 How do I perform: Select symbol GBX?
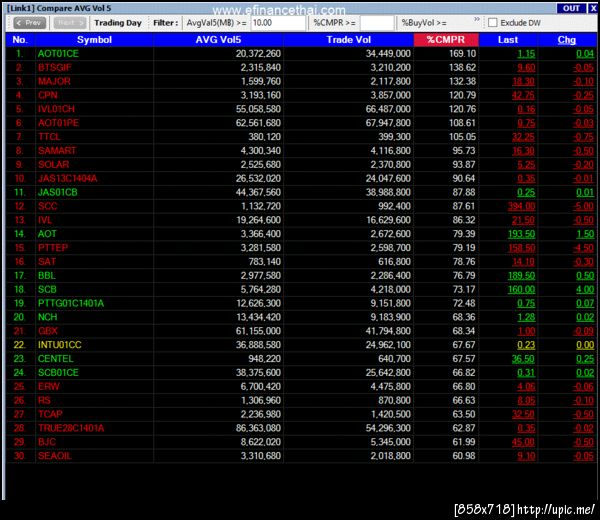48,331
